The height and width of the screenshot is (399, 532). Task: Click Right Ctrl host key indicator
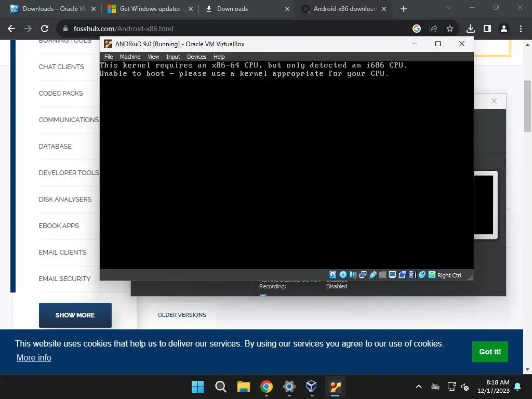point(449,275)
